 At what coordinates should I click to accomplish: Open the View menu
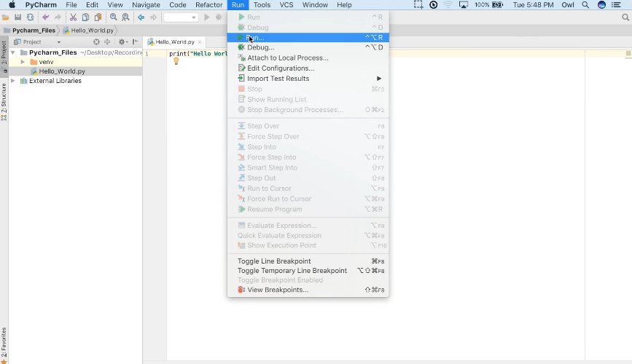pos(115,5)
